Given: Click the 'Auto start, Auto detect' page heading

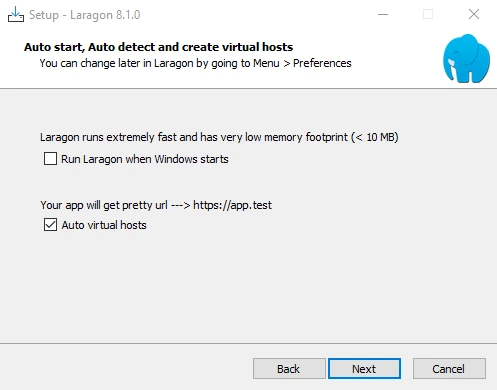Looking at the screenshot, I should 158,47.
